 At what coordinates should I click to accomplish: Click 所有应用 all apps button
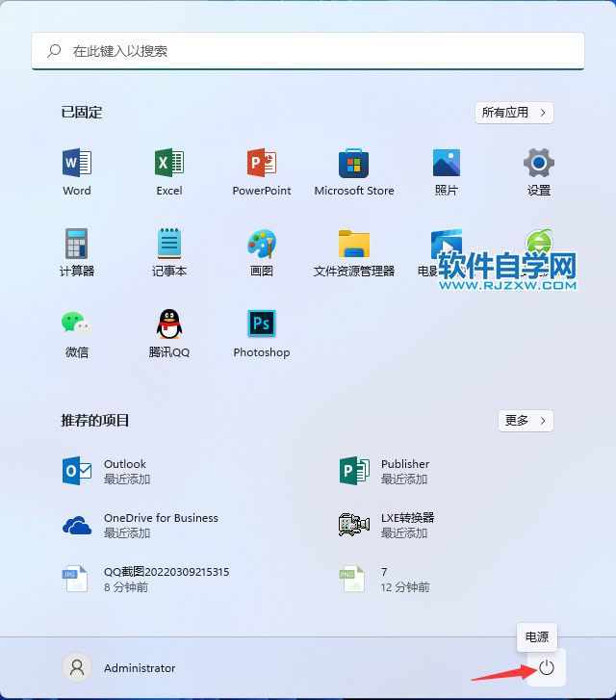tap(514, 113)
